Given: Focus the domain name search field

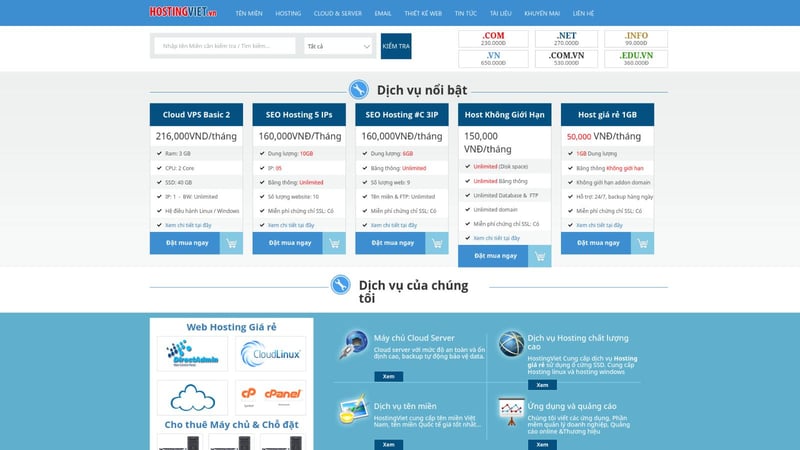Looking at the screenshot, I should (x=225, y=46).
